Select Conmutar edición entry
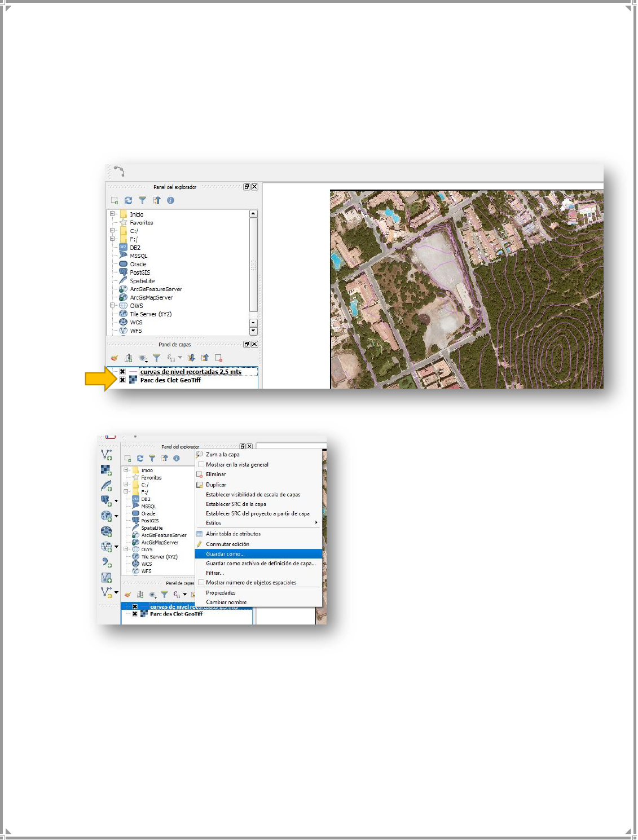638x840 pixels. tap(227, 544)
